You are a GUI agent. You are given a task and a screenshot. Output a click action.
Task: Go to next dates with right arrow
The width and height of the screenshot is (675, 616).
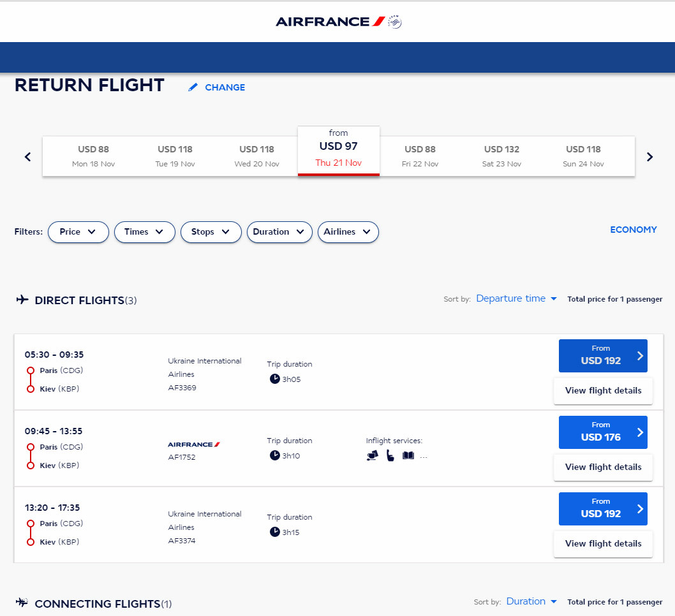point(649,157)
